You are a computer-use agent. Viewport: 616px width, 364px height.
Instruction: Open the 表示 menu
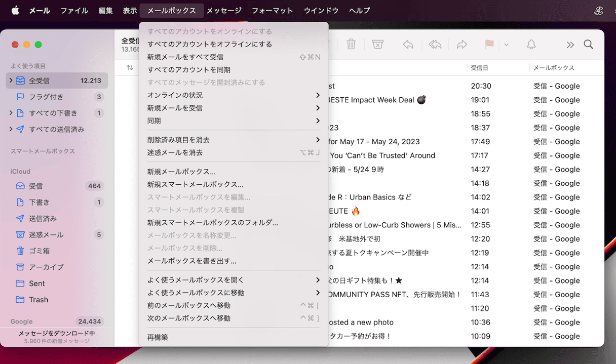coord(130,10)
